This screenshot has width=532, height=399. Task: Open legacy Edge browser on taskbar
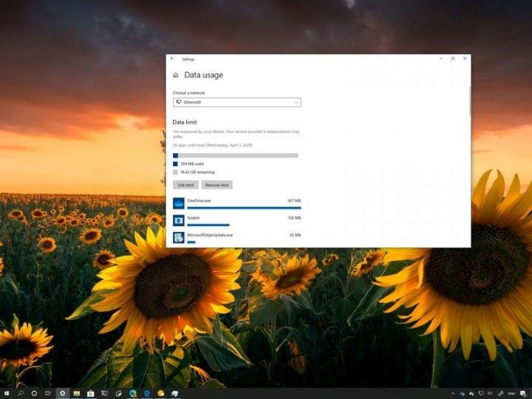(x=147, y=393)
